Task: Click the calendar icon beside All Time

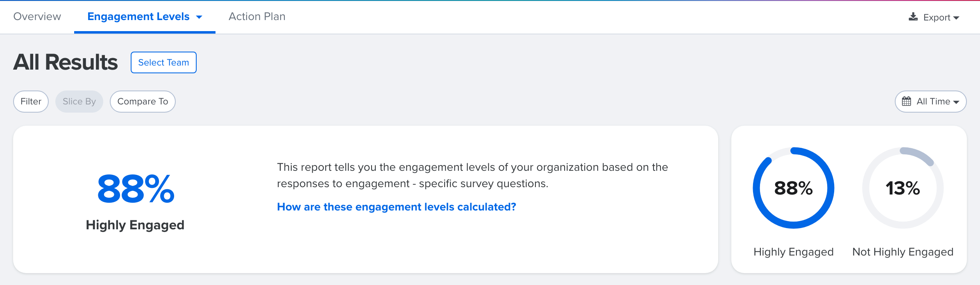Action: (907, 101)
